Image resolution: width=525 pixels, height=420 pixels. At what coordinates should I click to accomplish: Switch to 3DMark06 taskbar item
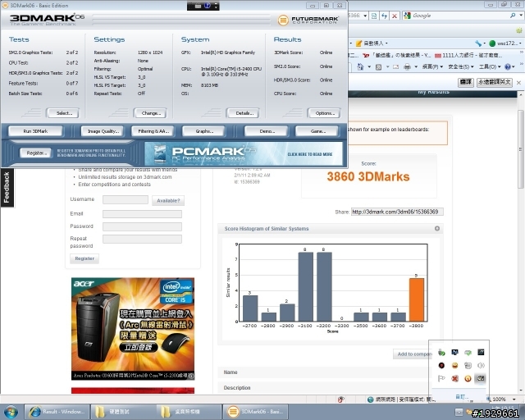pyautogui.click(x=255, y=411)
